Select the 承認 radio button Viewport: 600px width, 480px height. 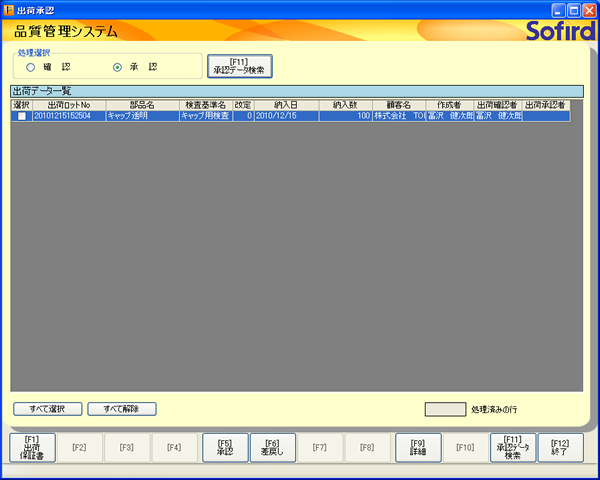pyautogui.click(x=118, y=67)
